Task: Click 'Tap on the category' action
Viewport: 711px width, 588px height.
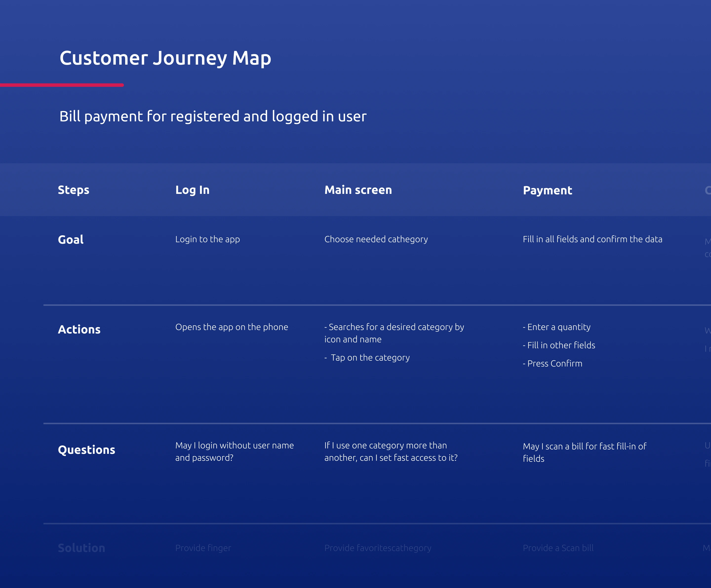Action: (370, 358)
